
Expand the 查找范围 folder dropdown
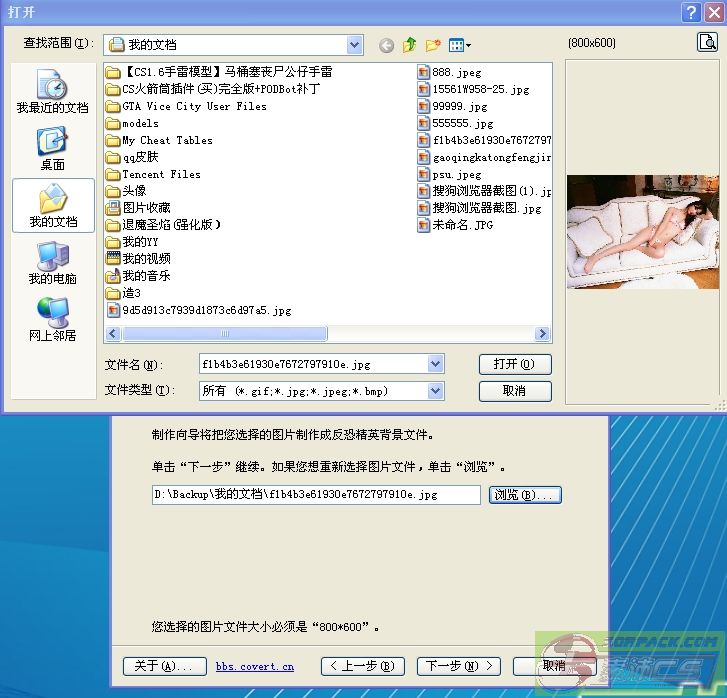[355, 45]
